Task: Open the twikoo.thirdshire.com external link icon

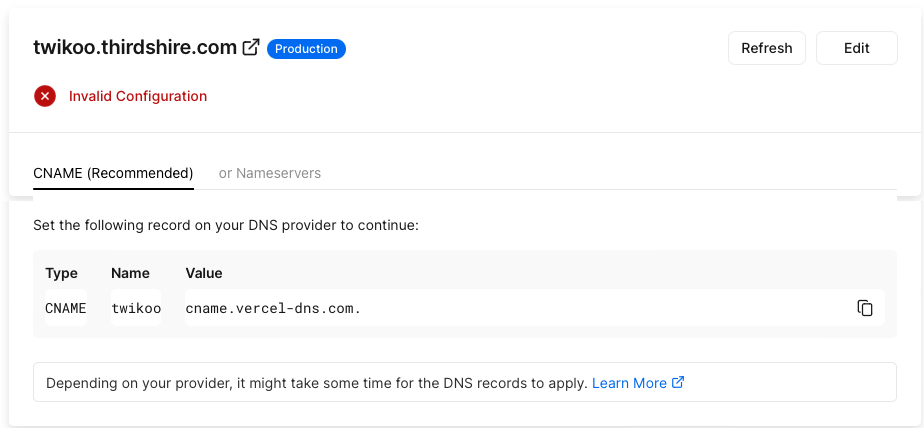Action: pos(251,47)
